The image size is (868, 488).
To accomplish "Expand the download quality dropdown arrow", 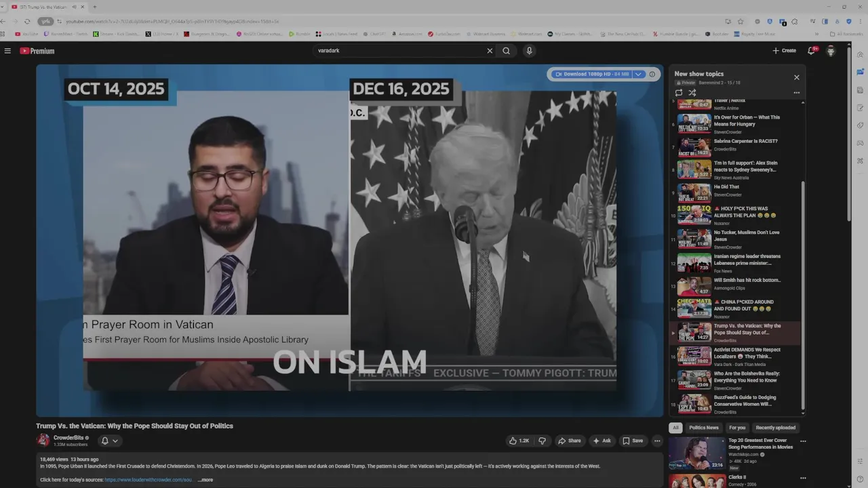I will point(638,74).
